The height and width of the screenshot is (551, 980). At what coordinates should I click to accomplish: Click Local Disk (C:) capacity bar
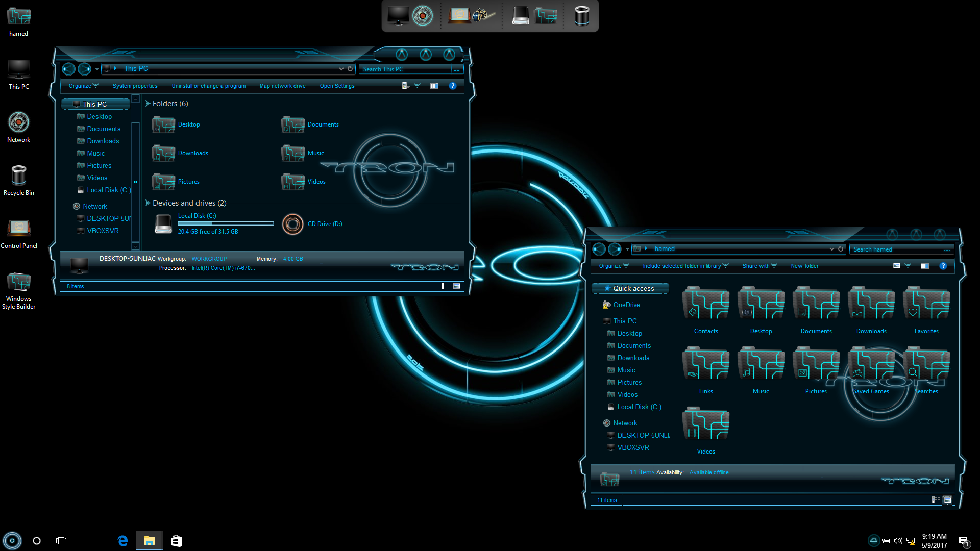coord(226,223)
